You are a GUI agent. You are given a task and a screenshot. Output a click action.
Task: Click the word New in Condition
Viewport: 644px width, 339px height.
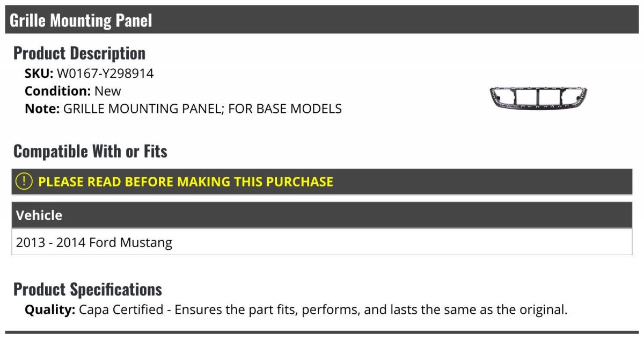(108, 91)
